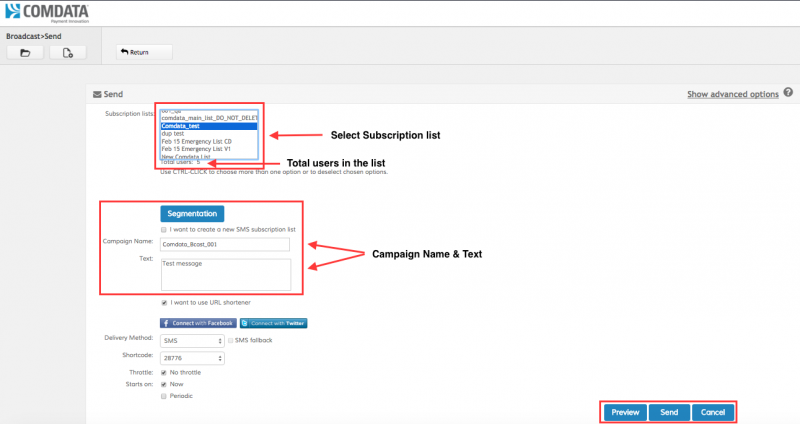Click the open folder icon button
800x424 pixels.
[25, 52]
